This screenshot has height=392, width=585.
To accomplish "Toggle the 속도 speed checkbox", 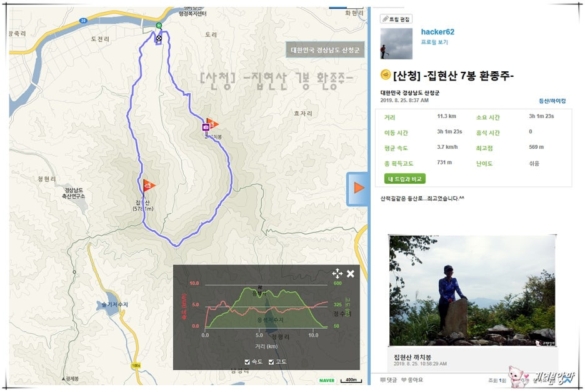I will tap(247, 362).
